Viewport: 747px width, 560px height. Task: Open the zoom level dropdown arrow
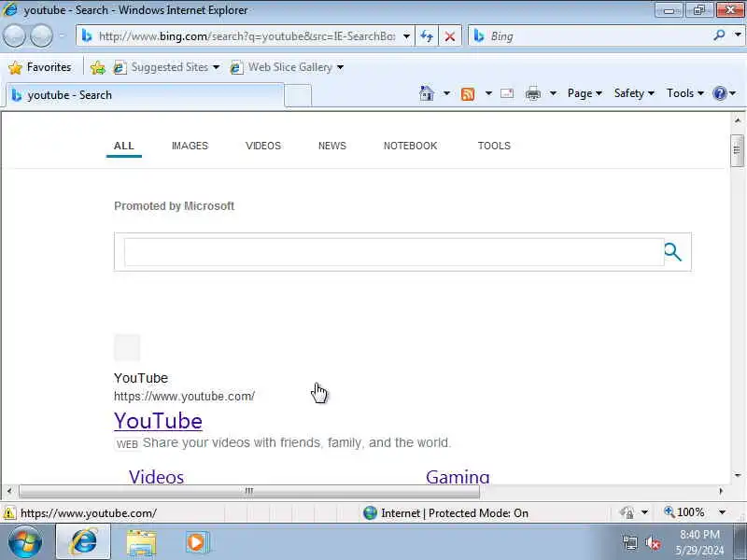(x=722, y=512)
